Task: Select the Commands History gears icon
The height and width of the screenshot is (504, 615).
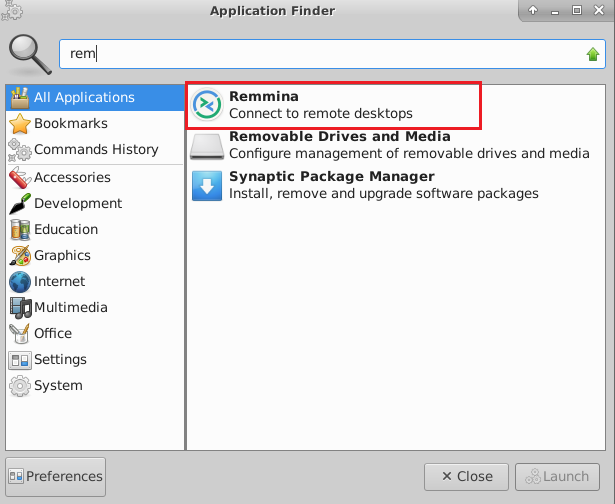Action: point(20,149)
